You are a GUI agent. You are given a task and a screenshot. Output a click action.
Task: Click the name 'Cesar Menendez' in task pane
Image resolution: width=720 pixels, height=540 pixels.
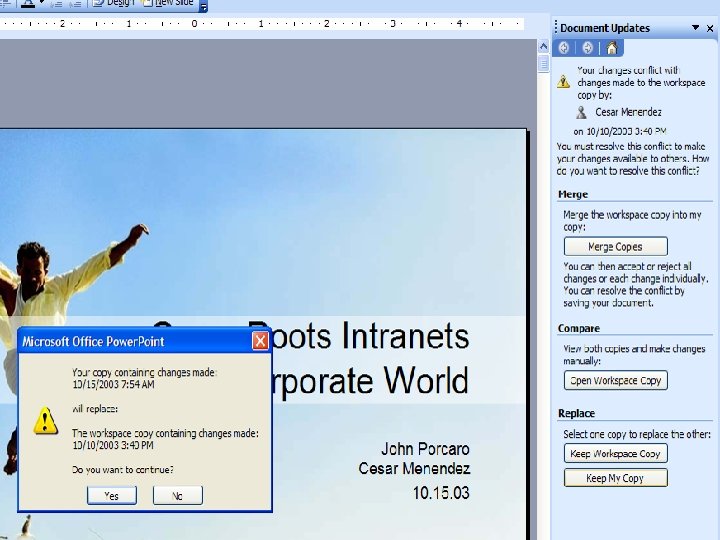(x=628, y=112)
